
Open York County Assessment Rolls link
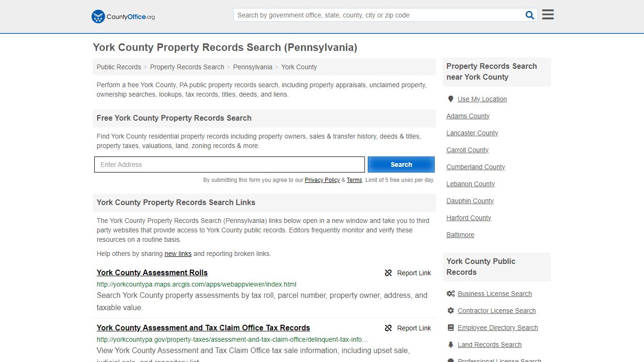pyautogui.click(x=152, y=272)
